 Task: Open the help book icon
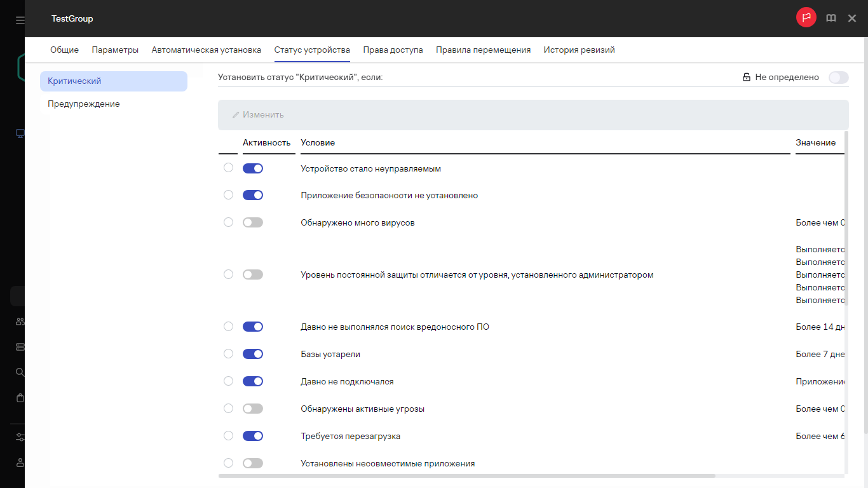[x=831, y=18]
